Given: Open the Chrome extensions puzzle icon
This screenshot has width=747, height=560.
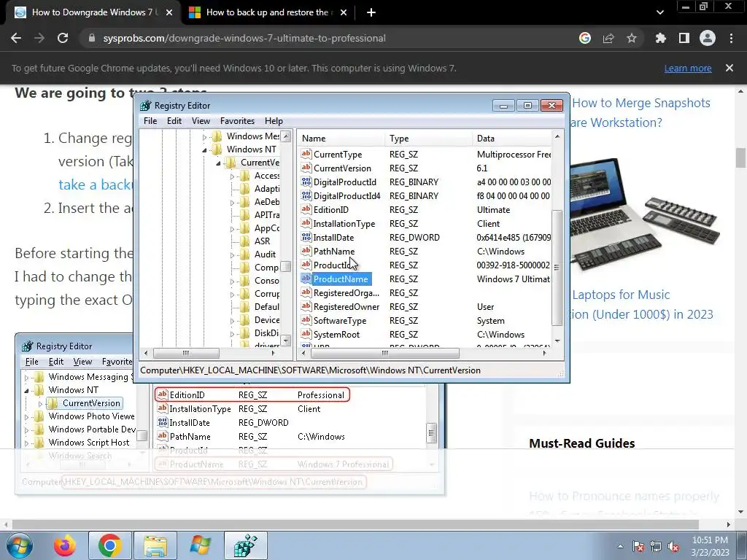Looking at the screenshot, I should (x=661, y=38).
